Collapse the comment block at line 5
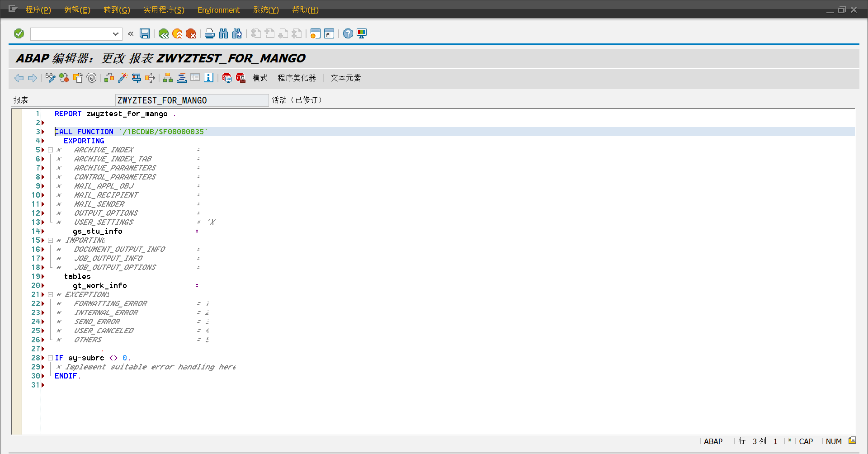The image size is (868, 454). 51,150
